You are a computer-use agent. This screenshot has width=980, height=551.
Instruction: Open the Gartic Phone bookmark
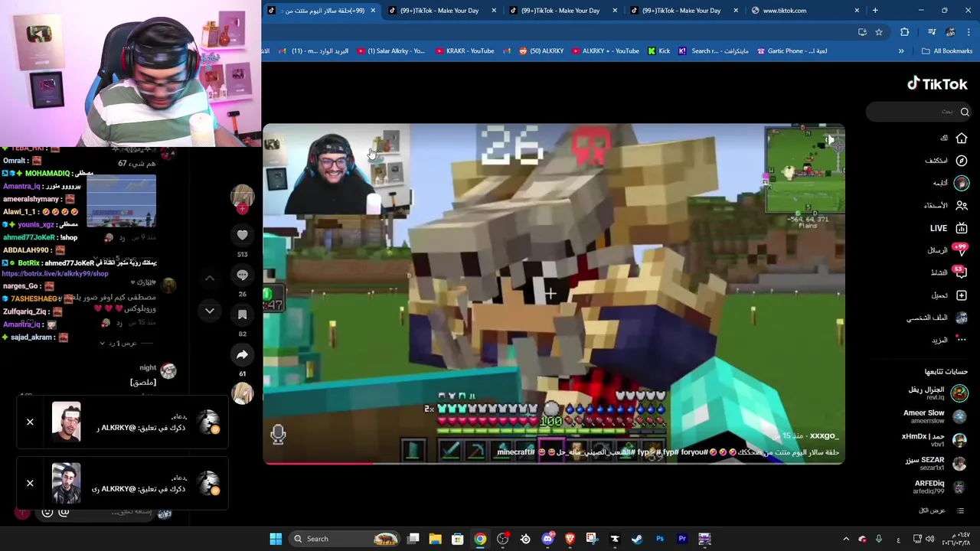coord(792,51)
